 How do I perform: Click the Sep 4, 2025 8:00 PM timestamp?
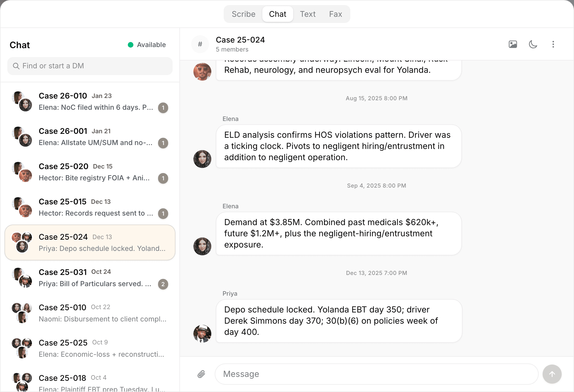pyautogui.click(x=376, y=186)
